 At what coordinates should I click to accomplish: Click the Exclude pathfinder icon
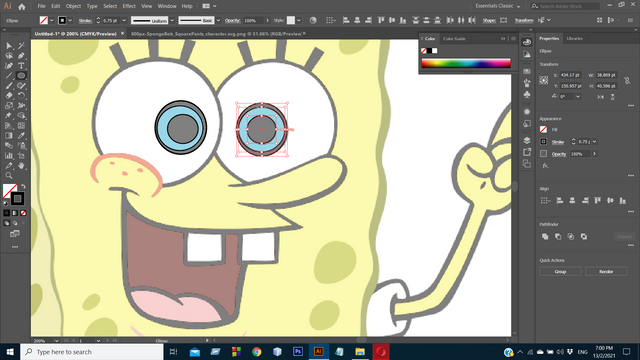(584, 236)
